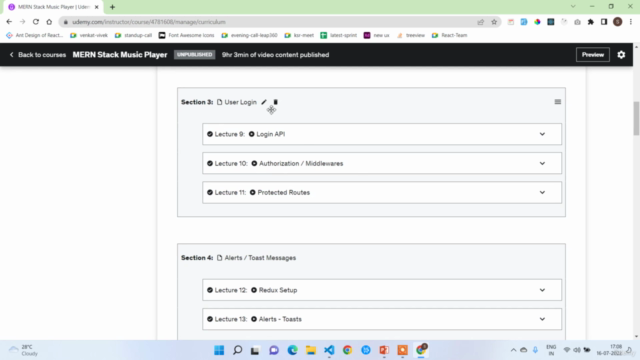Open course settings via the gear icon
Screen dimensions: 640x360
(621, 55)
